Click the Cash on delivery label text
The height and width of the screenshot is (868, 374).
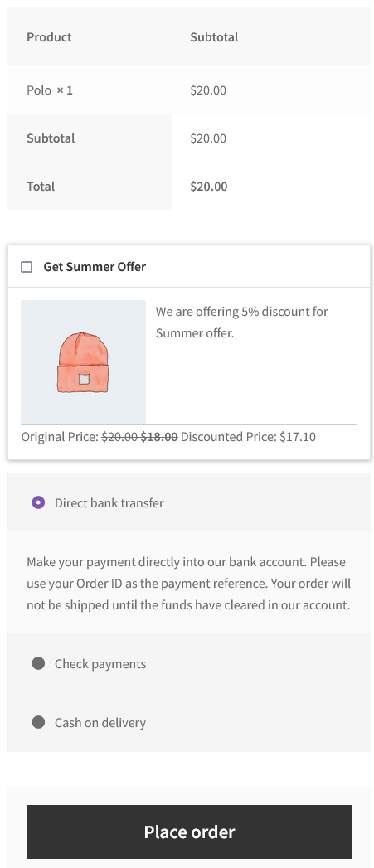pyautogui.click(x=100, y=722)
